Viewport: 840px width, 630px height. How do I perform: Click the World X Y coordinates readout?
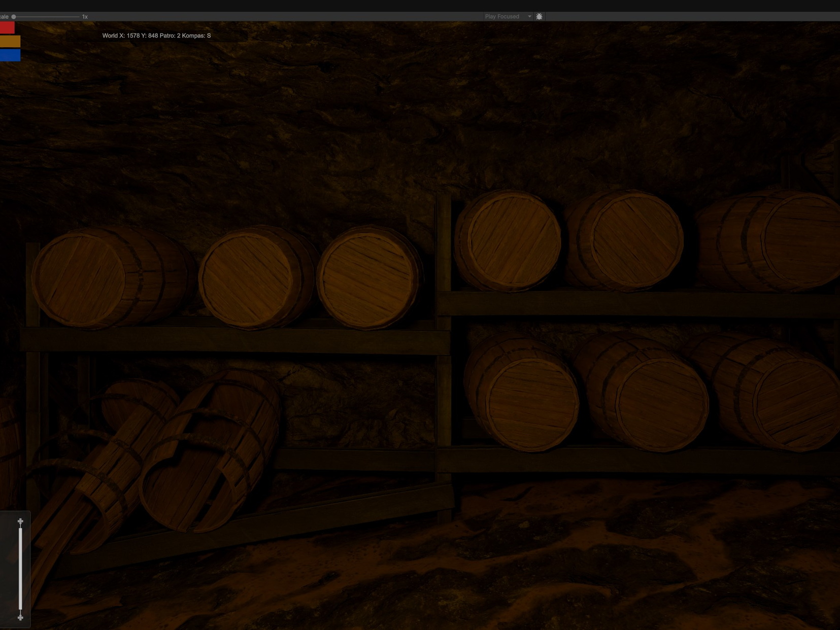click(156, 36)
